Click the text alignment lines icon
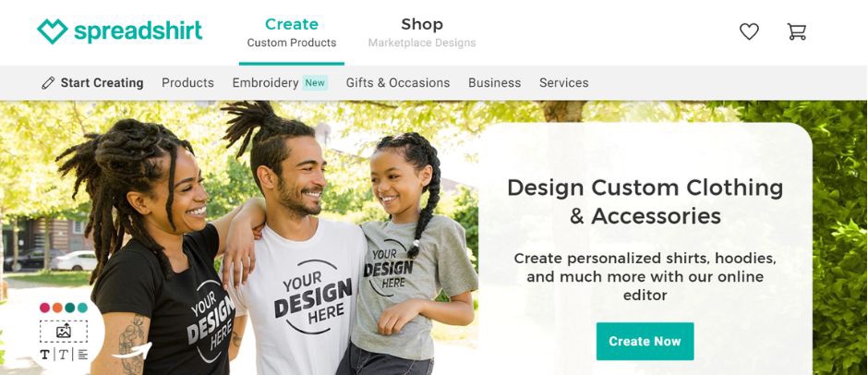This screenshot has width=868, height=375. click(82, 355)
